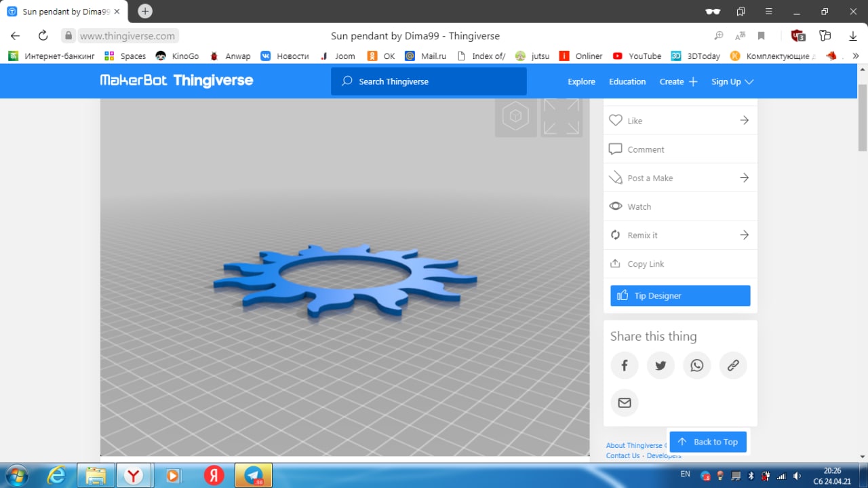Share on Twitter icon
This screenshot has width=868, height=488.
coord(660,366)
